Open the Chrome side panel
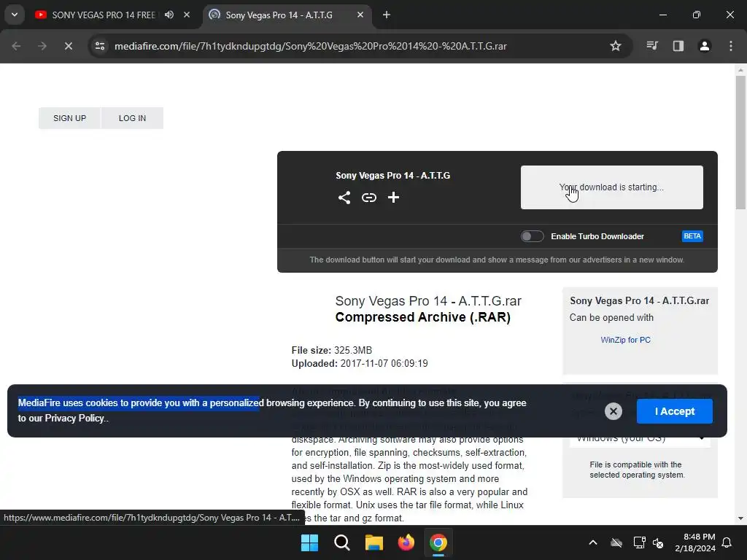747x560 pixels. click(678, 46)
